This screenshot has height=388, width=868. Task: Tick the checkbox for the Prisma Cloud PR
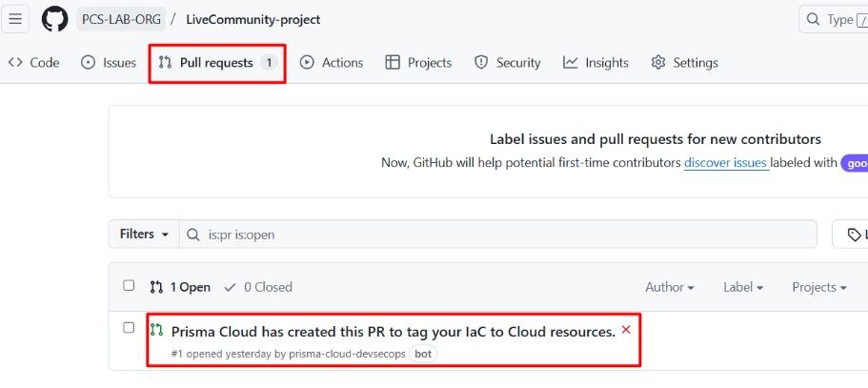pyautogui.click(x=129, y=328)
